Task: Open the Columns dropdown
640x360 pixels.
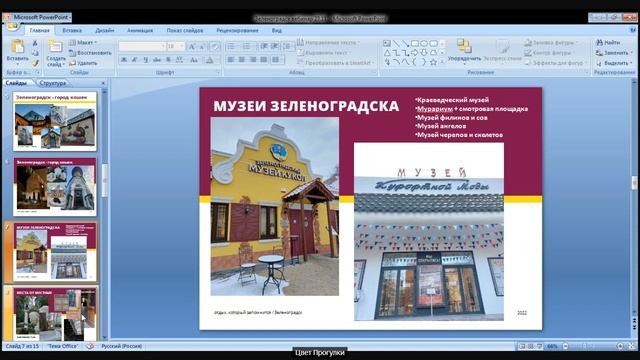Action: [277, 60]
